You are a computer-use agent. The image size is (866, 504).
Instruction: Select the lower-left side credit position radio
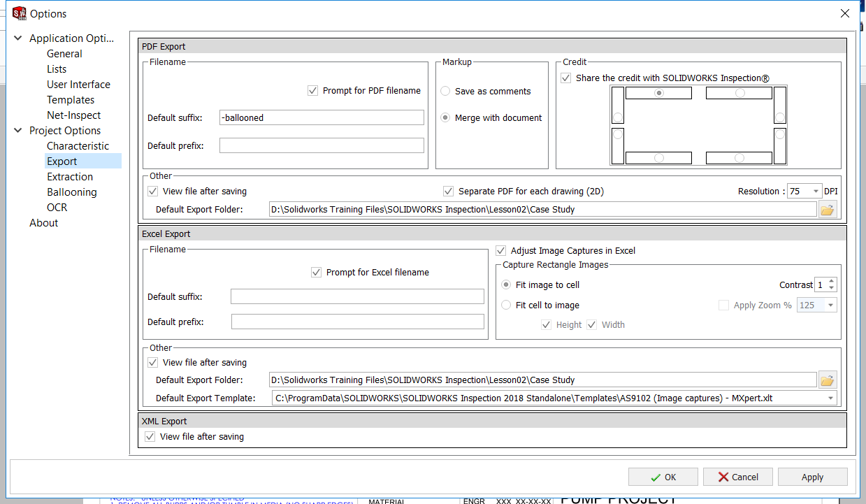[618, 134]
